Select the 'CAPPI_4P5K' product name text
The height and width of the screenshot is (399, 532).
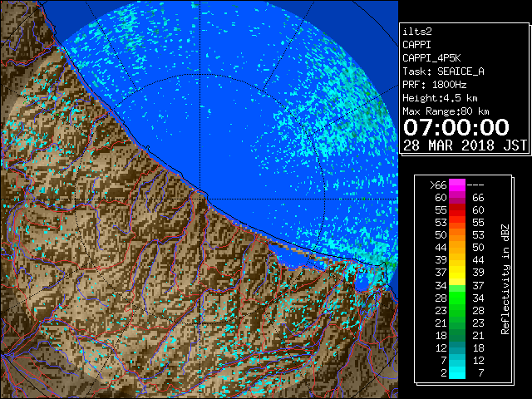pyautogui.click(x=431, y=58)
